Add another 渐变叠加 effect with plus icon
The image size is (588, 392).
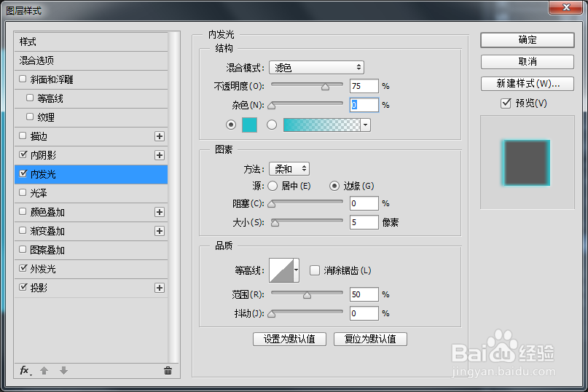160,231
